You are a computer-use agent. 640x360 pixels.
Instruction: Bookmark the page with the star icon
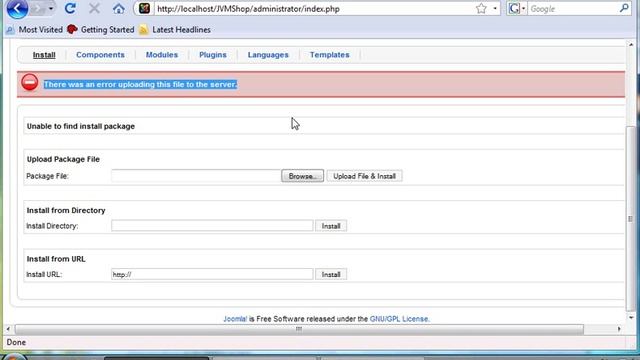(481, 9)
